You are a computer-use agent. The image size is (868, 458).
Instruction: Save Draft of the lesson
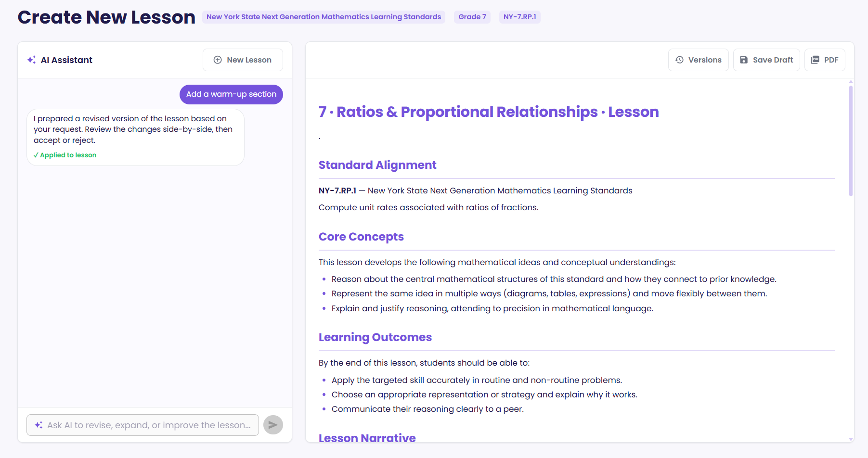pyautogui.click(x=766, y=60)
